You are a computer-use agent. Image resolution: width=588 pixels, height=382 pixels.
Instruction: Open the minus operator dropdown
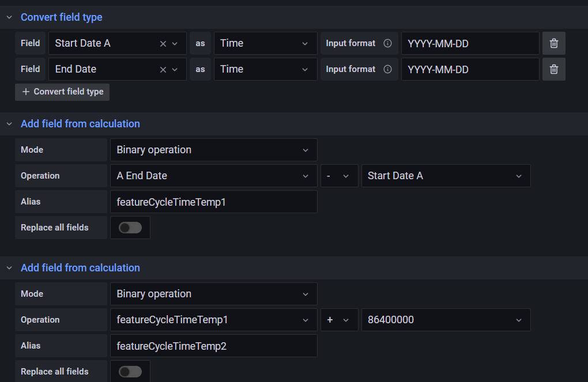pos(339,175)
